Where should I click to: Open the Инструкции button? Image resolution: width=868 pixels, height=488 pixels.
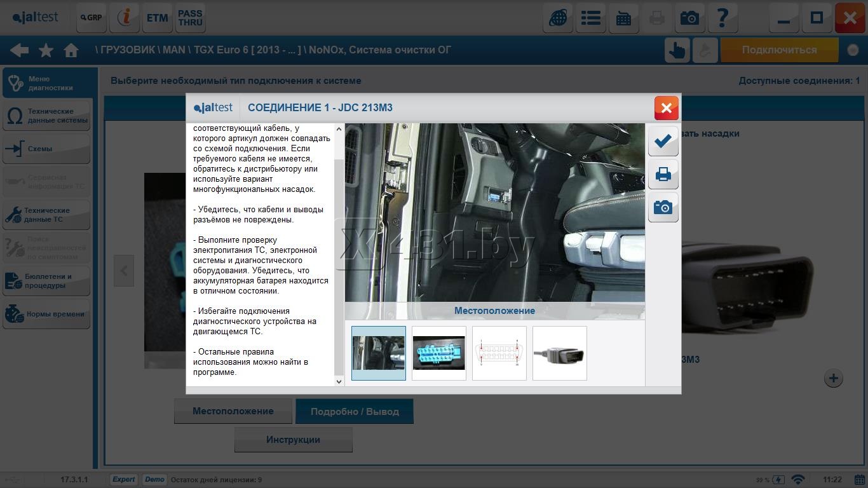click(x=293, y=440)
